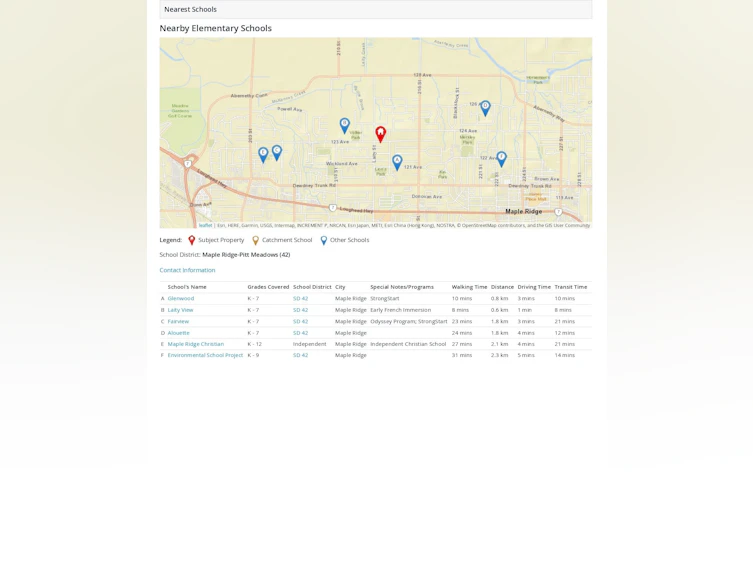Click map marker D near 126 Ave
This screenshot has height=565, width=753.
(x=486, y=108)
